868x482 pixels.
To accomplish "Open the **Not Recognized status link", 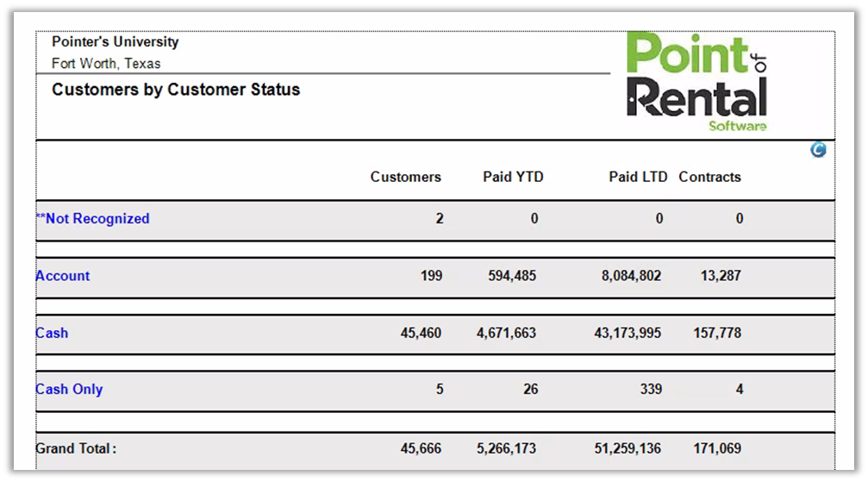I will tap(93, 219).
